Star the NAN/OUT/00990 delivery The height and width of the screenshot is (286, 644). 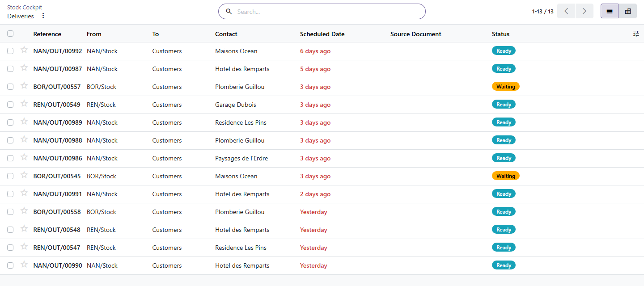24,265
